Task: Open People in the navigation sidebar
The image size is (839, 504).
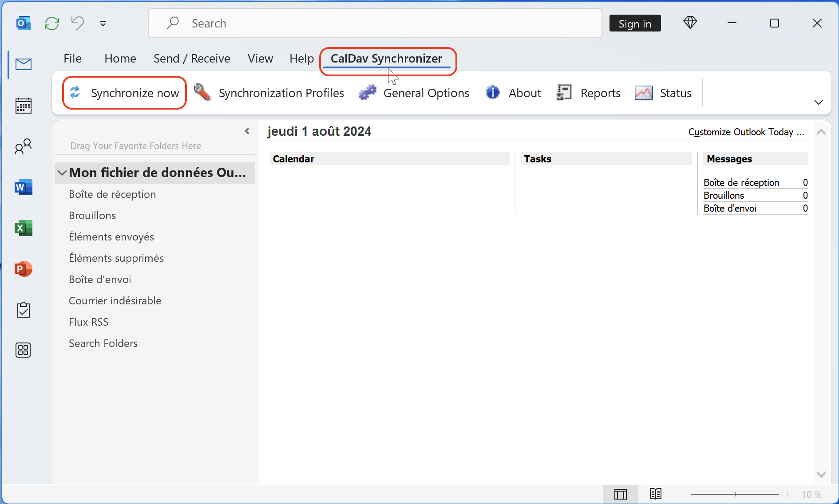Action: tap(24, 146)
